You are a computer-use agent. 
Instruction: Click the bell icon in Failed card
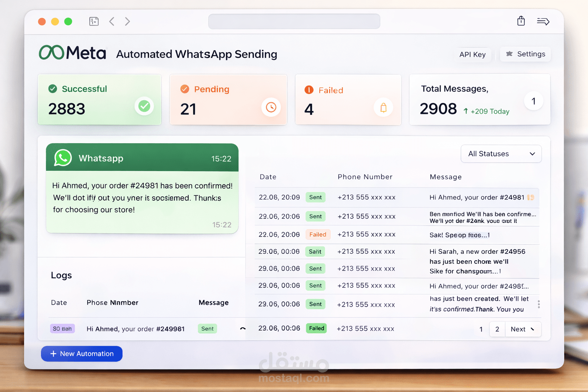[x=383, y=108]
